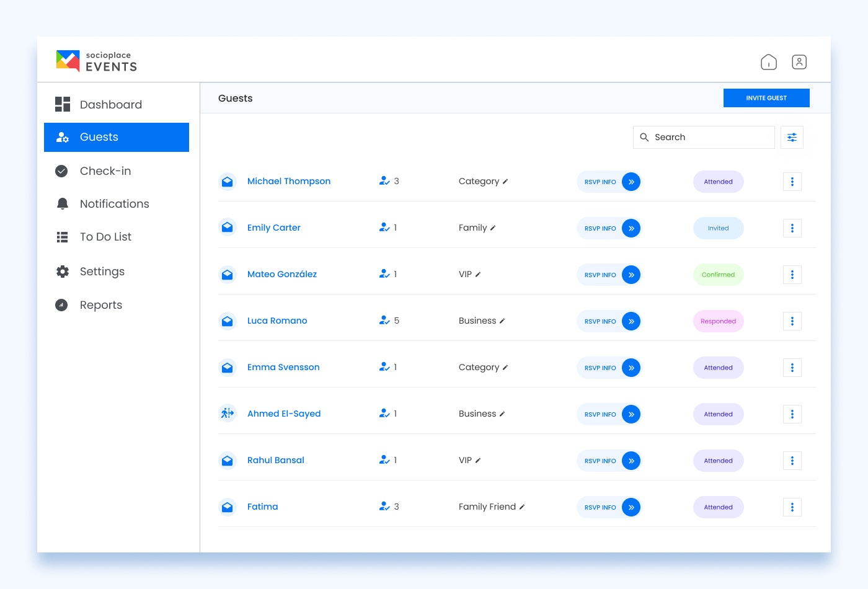Open Emma Svensson guest link

tap(283, 367)
